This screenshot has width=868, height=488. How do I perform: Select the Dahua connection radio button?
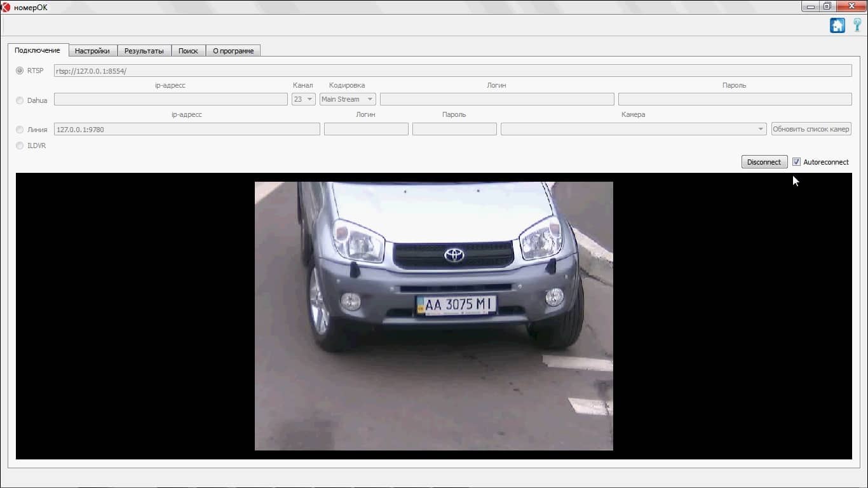point(20,100)
